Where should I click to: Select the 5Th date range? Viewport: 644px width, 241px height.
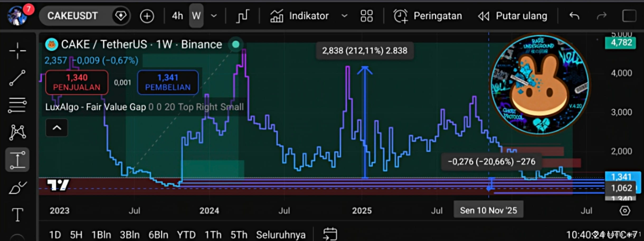click(239, 235)
